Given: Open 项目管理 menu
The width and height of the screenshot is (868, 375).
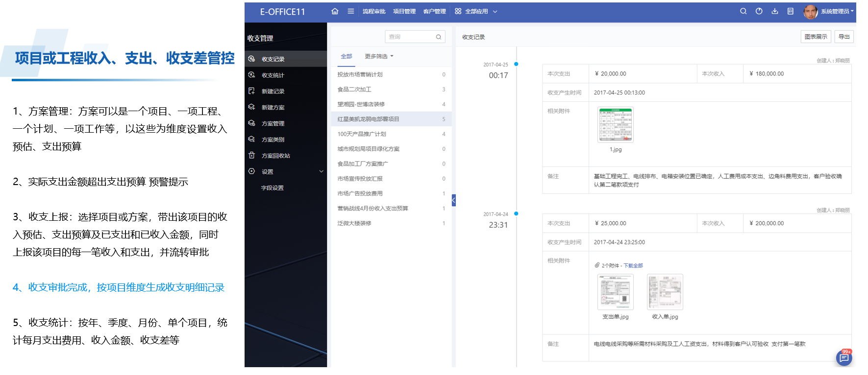Looking at the screenshot, I should 404,11.
